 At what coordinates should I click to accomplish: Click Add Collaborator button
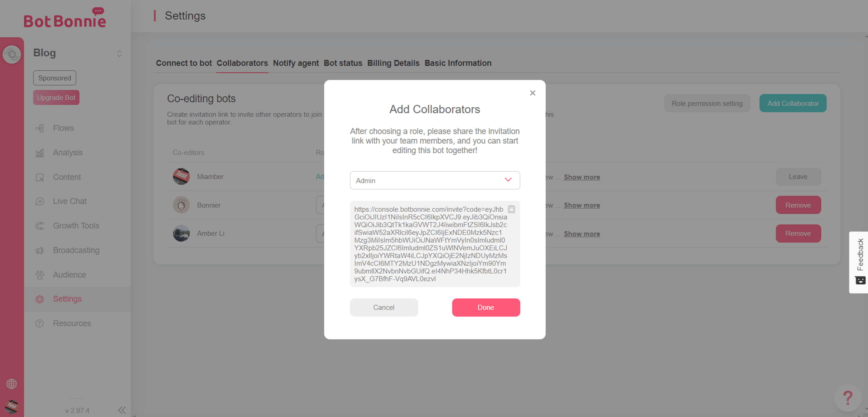point(793,103)
